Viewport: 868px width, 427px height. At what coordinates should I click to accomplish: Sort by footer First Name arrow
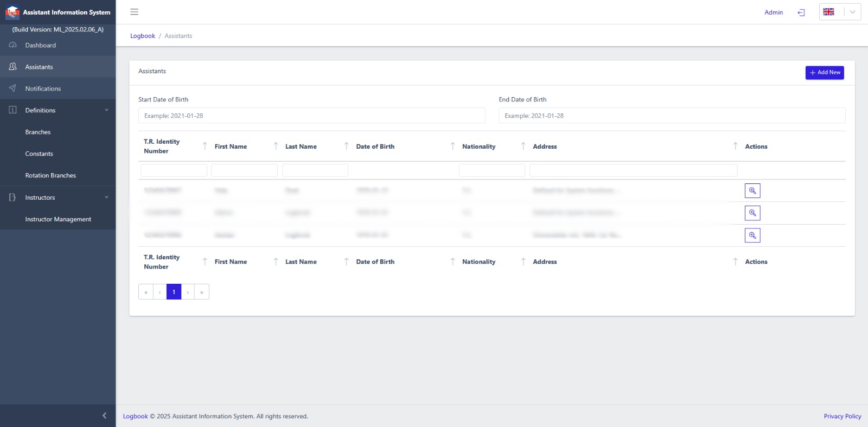[276, 262]
